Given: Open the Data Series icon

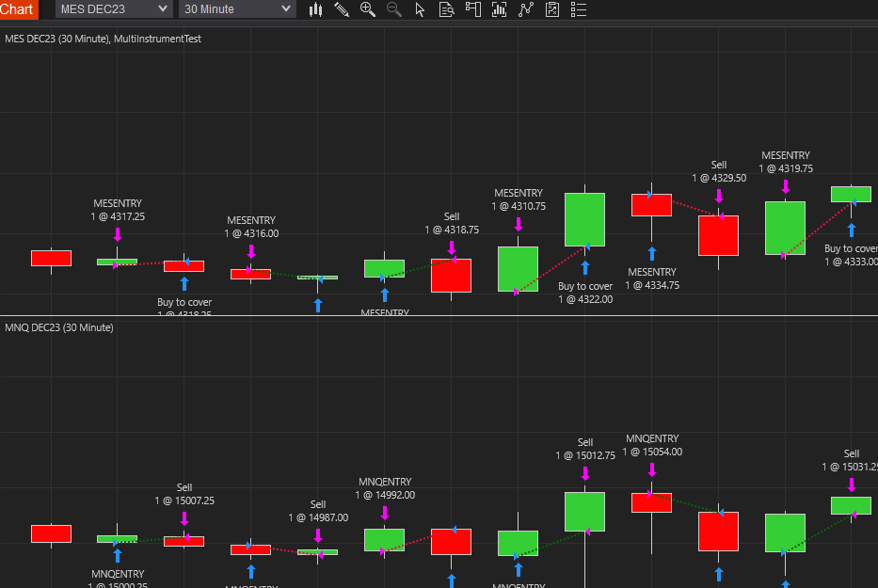Looking at the screenshot, I should pos(499,9).
